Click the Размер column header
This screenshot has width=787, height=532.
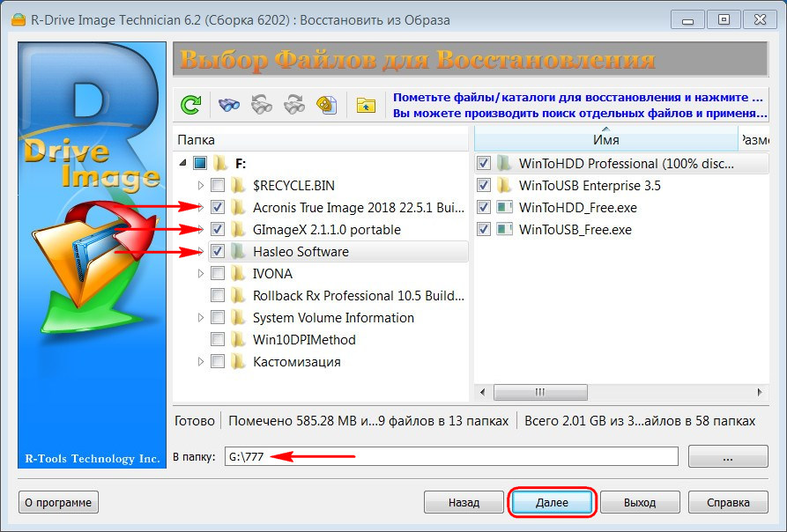tap(754, 140)
